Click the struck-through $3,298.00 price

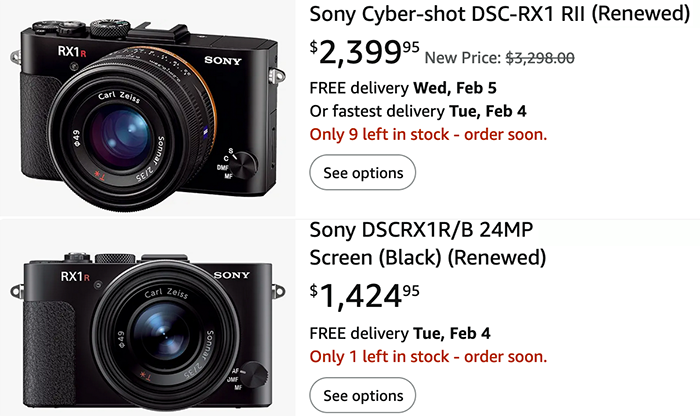point(540,58)
